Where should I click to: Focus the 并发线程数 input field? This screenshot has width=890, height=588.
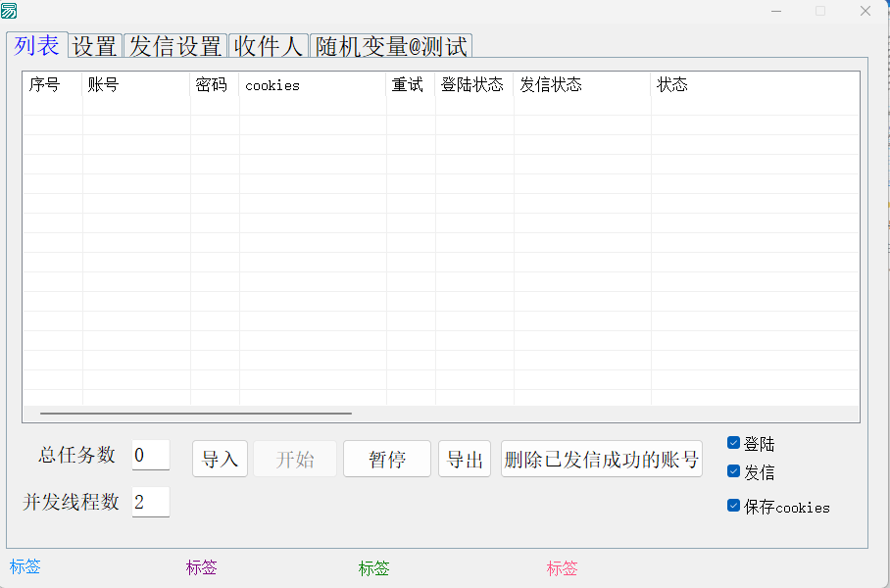[x=150, y=502]
